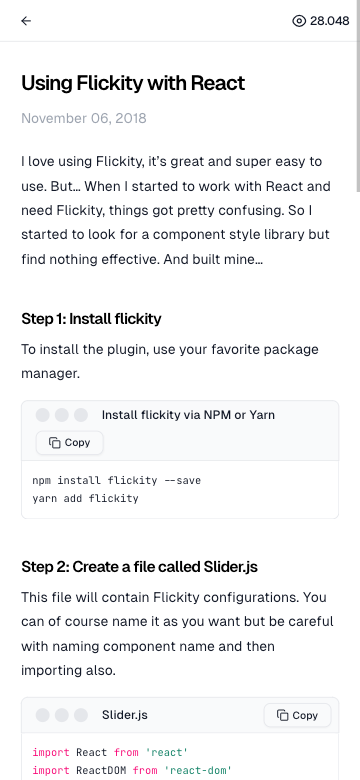Viewport: 360px width, 780px height.
Task: Click the eye views icon in header
Action: pyautogui.click(x=299, y=21)
